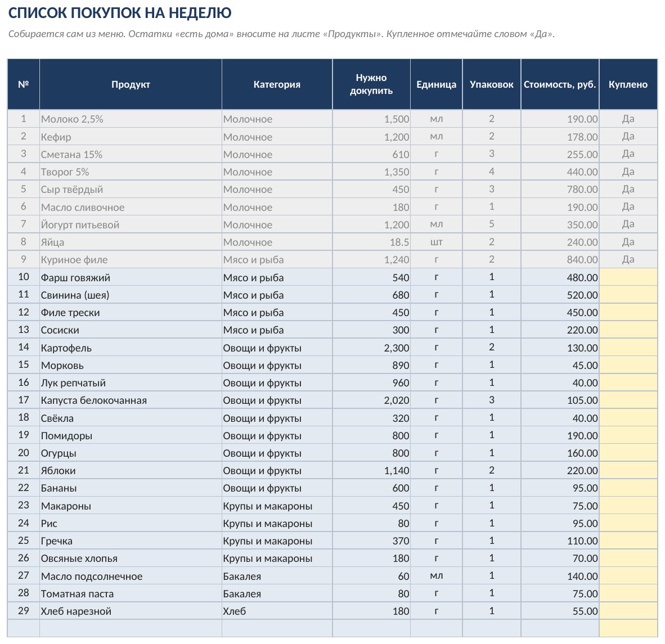
Task: Select the «Помидоры» product cell
Action: [131, 435]
